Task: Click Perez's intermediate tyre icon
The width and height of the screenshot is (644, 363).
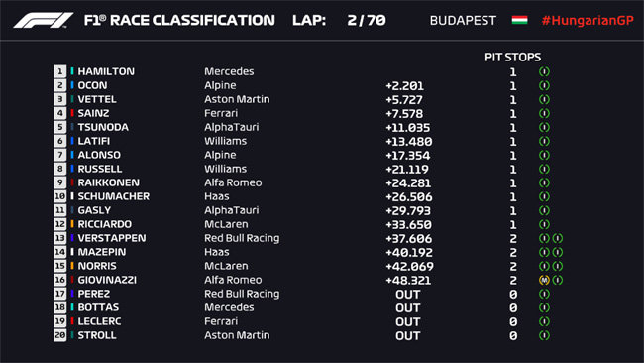Action: pos(544,294)
